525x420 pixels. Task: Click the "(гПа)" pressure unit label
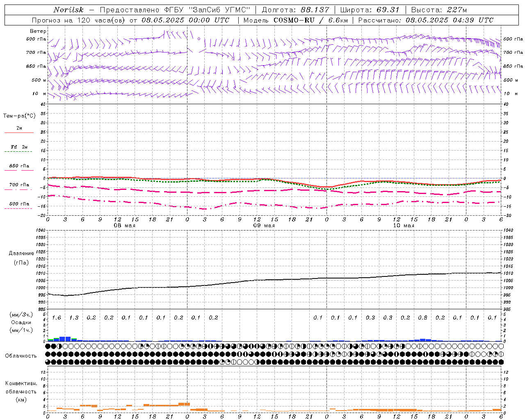coord(21,262)
